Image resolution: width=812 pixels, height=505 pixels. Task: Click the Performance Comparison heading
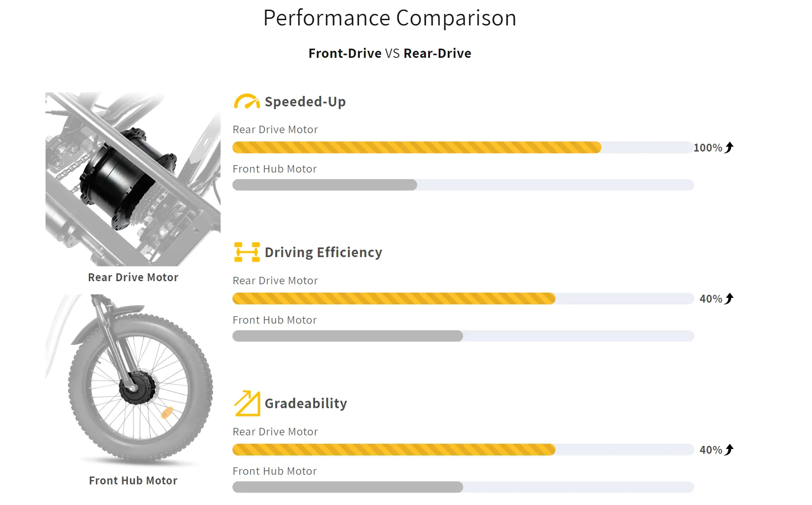pos(390,18)
